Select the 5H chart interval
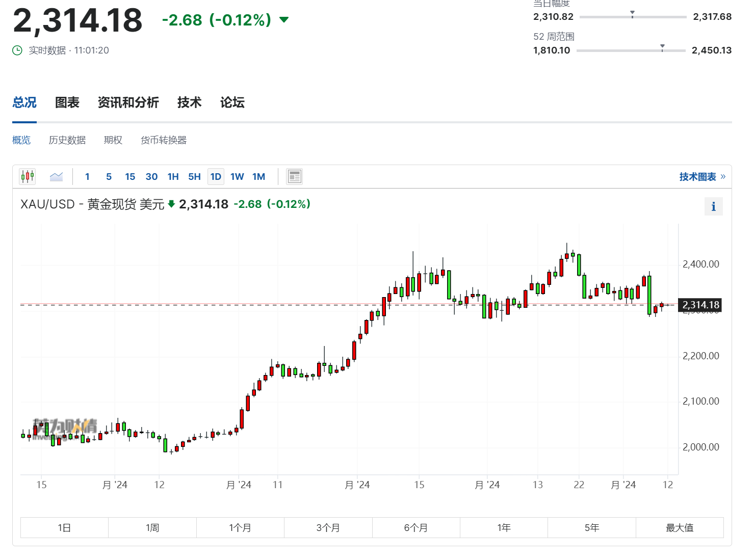The height and width of the screenshot is (560, 754). pyautogui.click(x=194, y=177)
